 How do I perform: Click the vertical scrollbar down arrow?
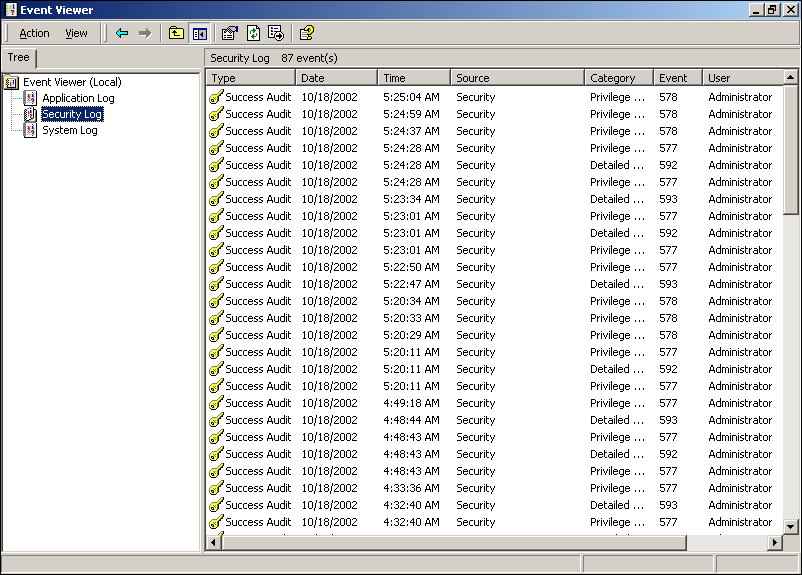[x=791, y=526]
